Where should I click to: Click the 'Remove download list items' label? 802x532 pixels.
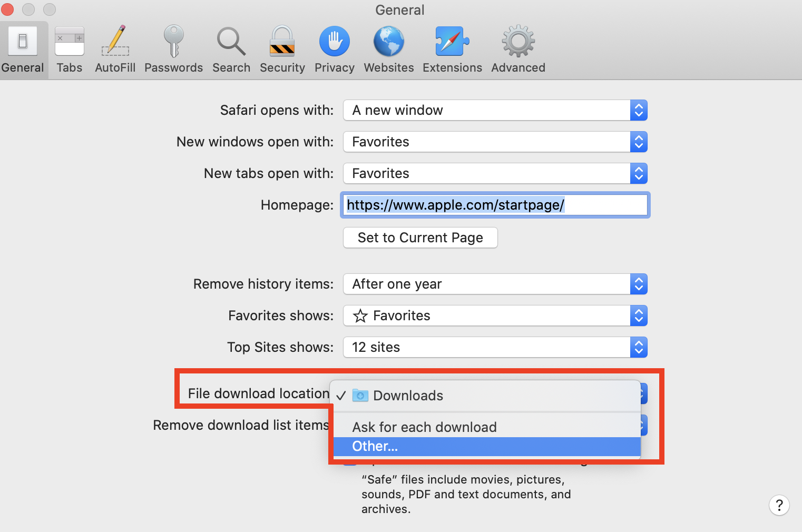point(241,425)
